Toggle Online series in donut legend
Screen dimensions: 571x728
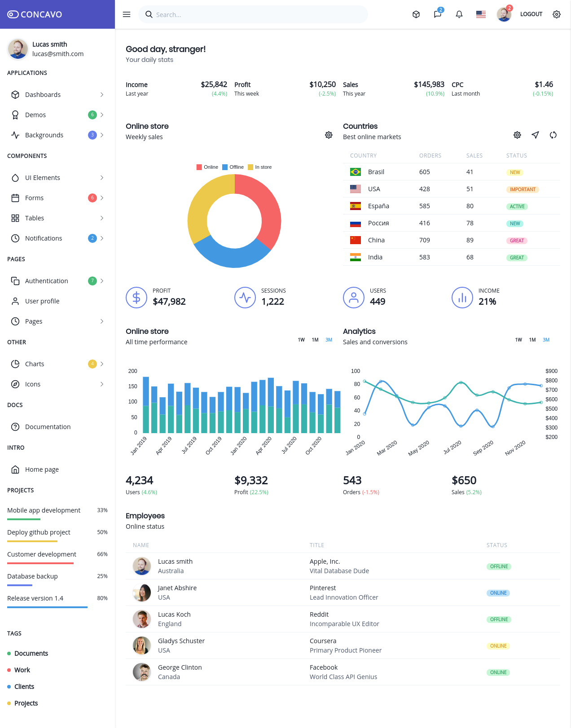(207, 167)
